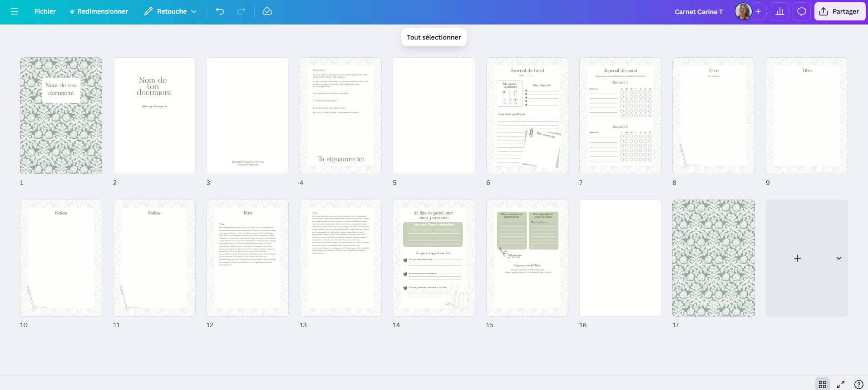Open the Fichier menu
Screen dimensions: 868x390
[45, 11]
